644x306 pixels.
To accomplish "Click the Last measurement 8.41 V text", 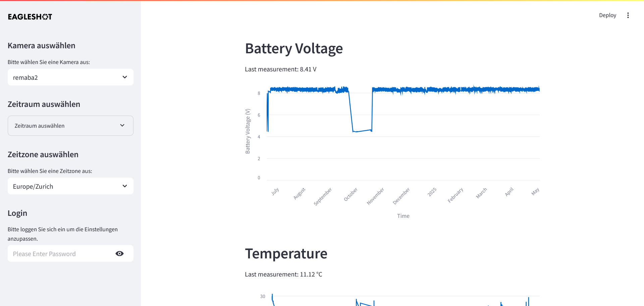I will [281, 69].
